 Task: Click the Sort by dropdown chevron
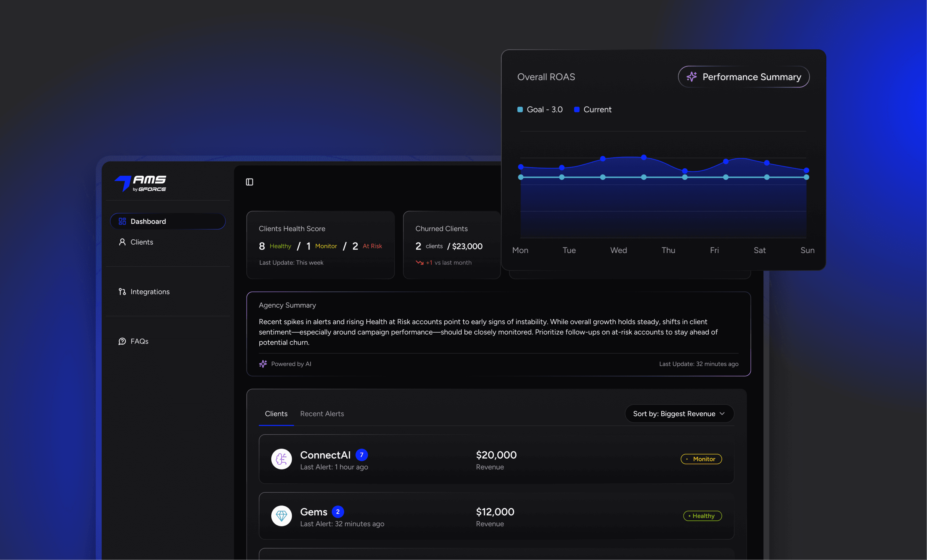(722, 414)
